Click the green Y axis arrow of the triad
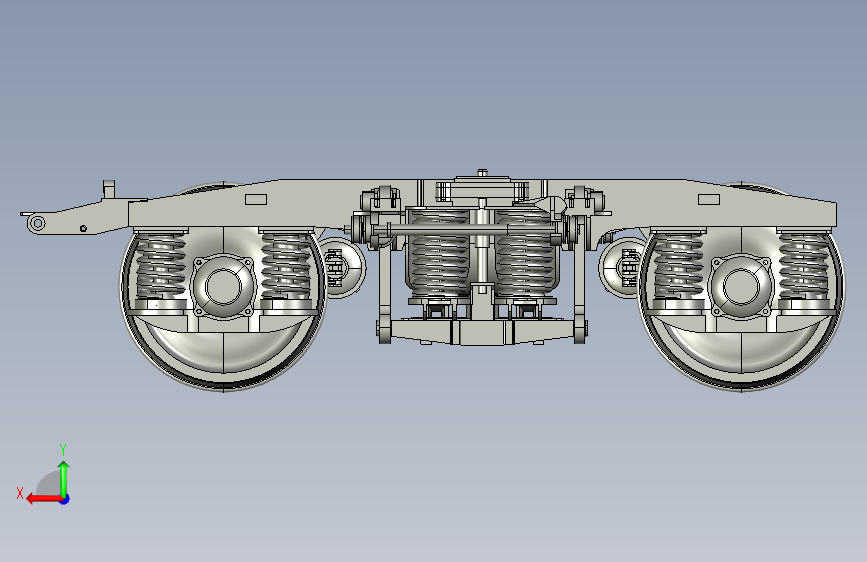Viewport: 867px width, 562px height. 64,479
